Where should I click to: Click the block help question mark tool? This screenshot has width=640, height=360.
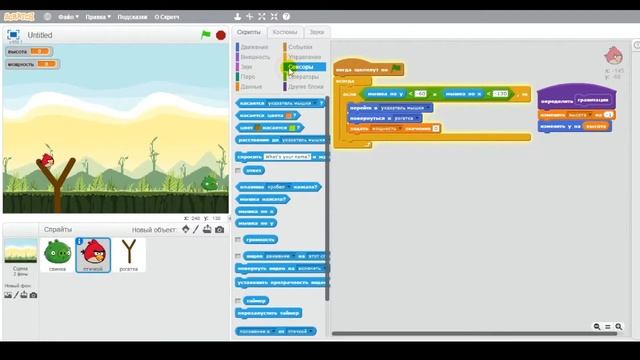point(286,17)
